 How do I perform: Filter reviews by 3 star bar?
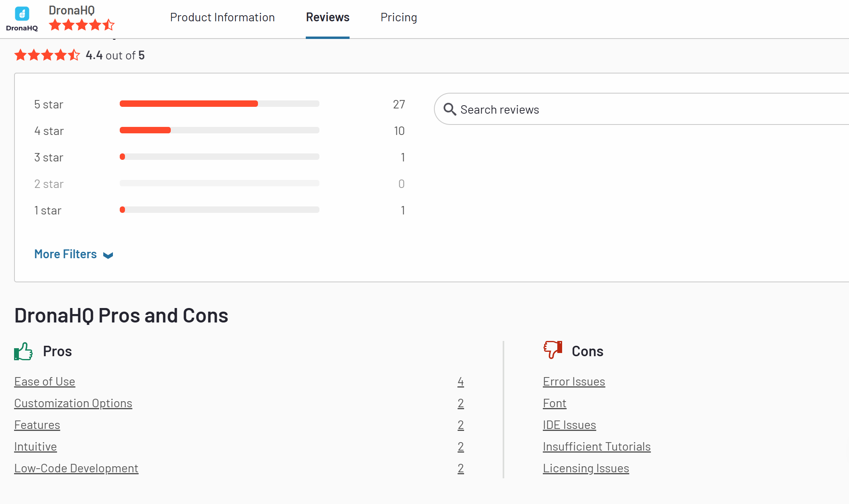219,157
